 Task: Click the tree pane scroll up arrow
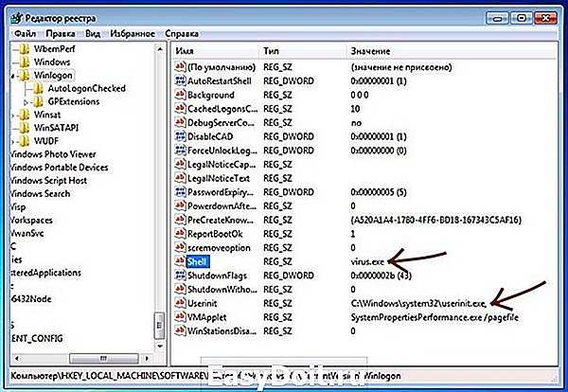160,49
